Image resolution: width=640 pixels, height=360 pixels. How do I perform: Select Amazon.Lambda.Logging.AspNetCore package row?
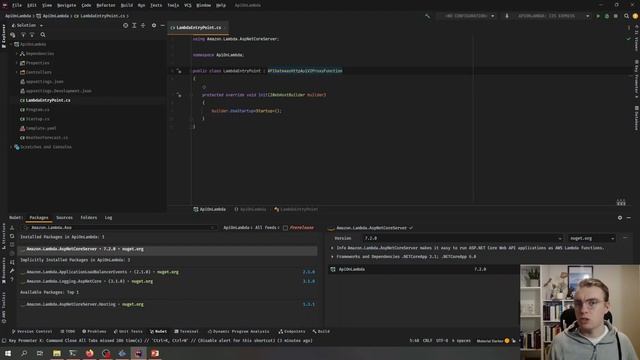coord(167,282)
